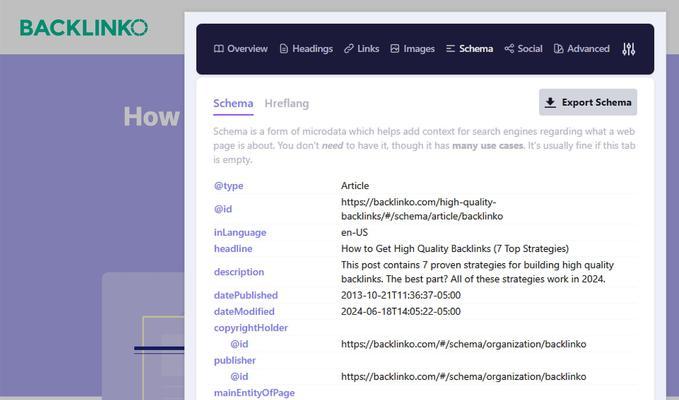Select the Images tab
The height and width of the screenshot is (400, 679).
[412, 49]
